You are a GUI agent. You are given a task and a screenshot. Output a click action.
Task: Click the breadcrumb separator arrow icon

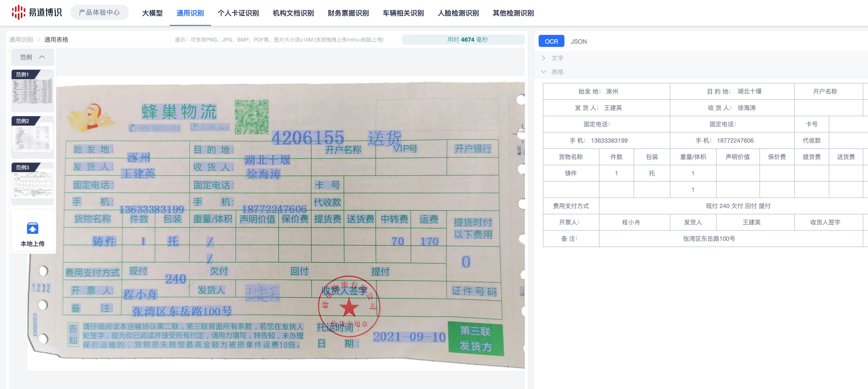(x=39, y=39)
